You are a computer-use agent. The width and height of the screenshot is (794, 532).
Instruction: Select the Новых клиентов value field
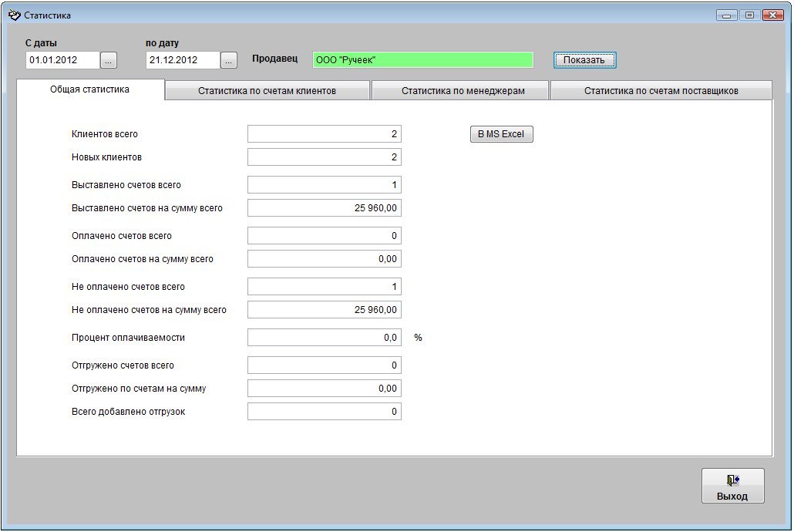coord(324,157)
